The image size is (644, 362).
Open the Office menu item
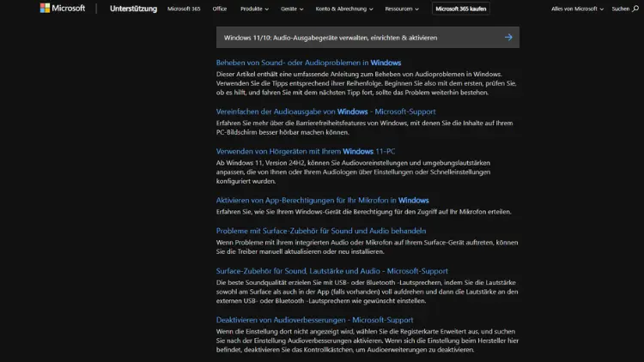(x=220, y=9)
